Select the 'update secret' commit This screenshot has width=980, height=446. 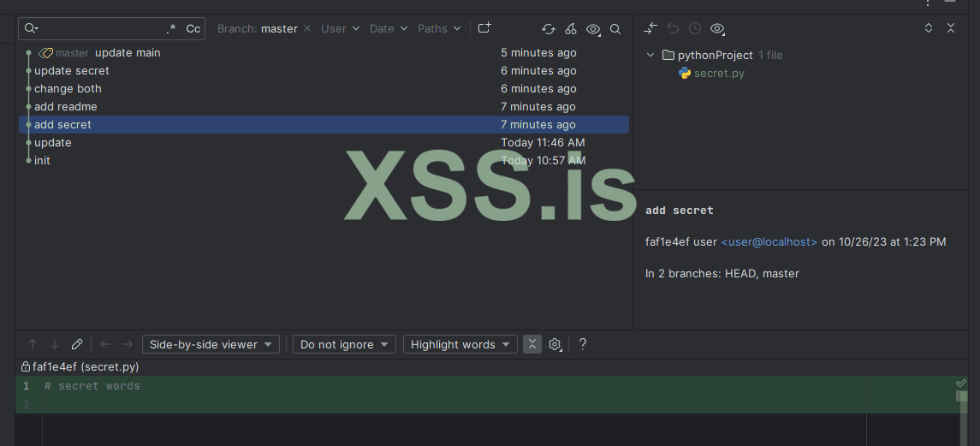(71, 71)
